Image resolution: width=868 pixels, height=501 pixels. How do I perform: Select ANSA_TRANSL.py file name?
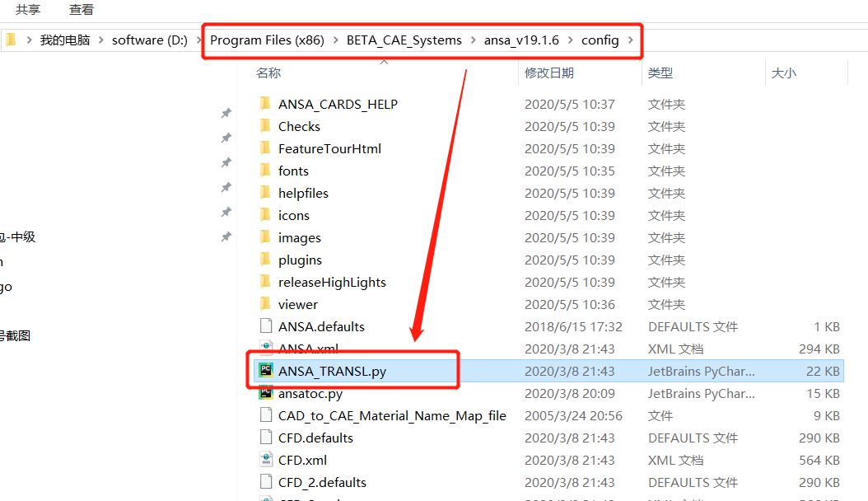click(x=332, y=372)
